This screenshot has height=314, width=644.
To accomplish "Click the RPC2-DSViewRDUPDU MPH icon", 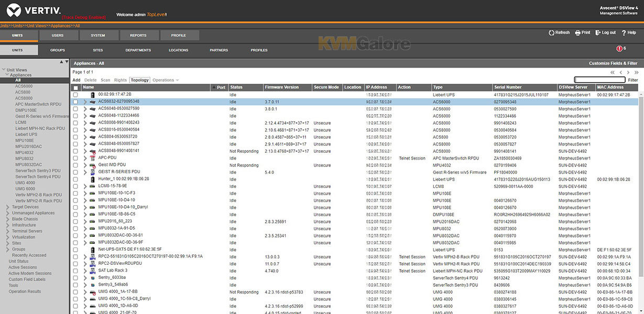I will pyautogui.click(x=92, y=264).
